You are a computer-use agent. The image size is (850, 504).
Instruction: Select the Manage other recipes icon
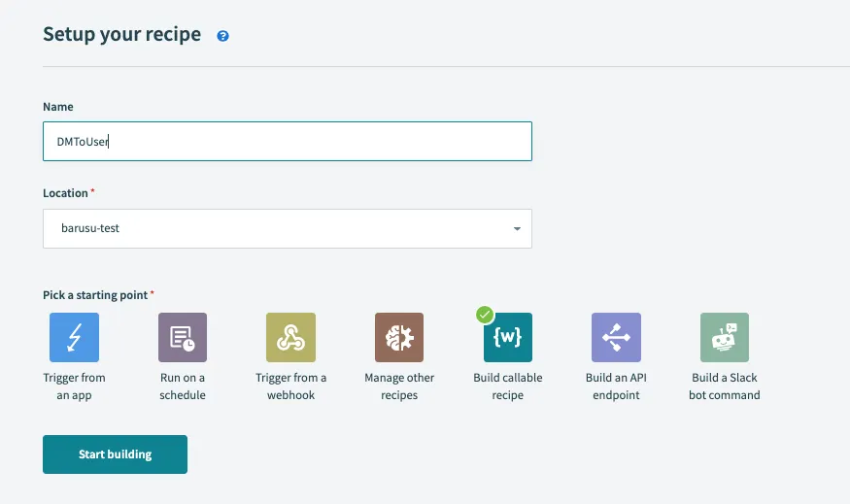[399, 337]
